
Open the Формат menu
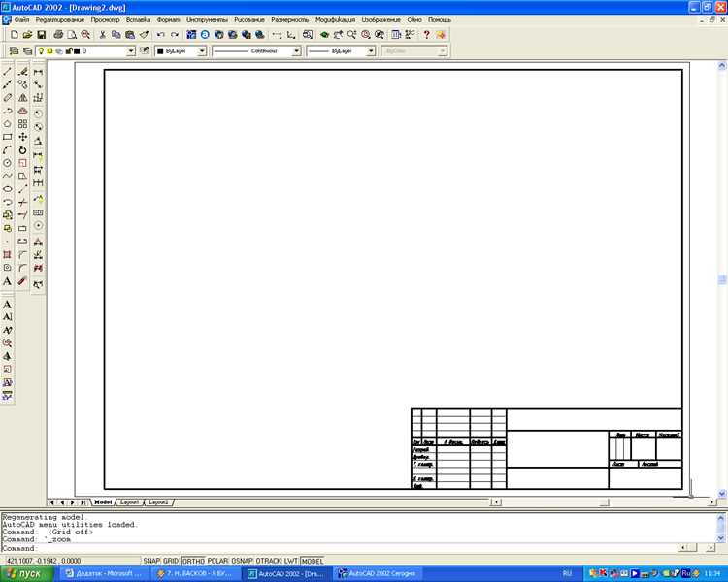(168, 20)
